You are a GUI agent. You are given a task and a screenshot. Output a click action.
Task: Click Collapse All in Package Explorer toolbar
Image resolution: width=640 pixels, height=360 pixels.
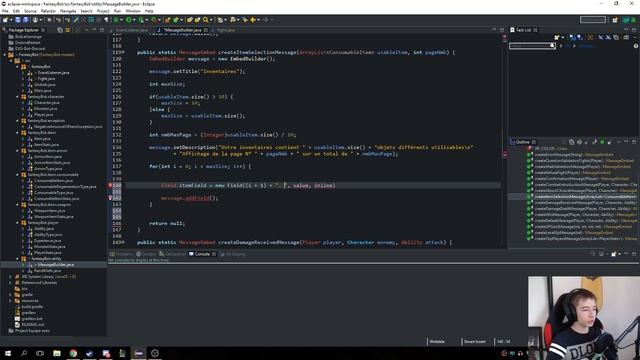coord(60,30)
